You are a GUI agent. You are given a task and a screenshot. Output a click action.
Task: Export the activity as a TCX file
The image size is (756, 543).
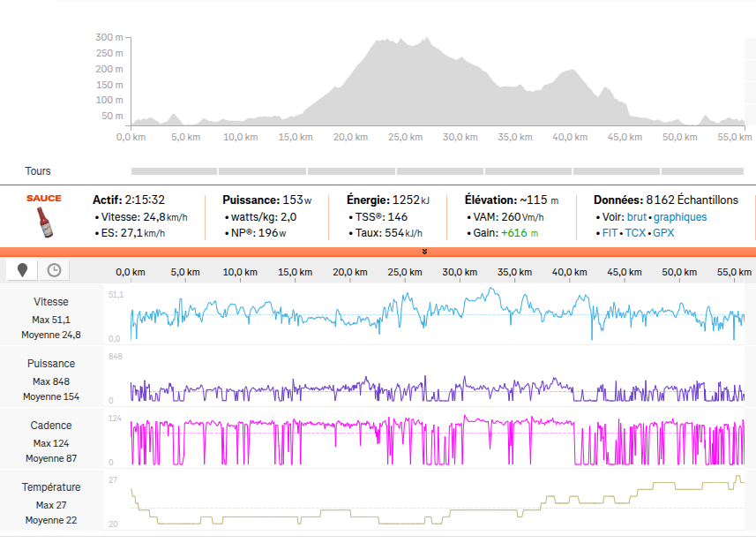coord(635,233)
